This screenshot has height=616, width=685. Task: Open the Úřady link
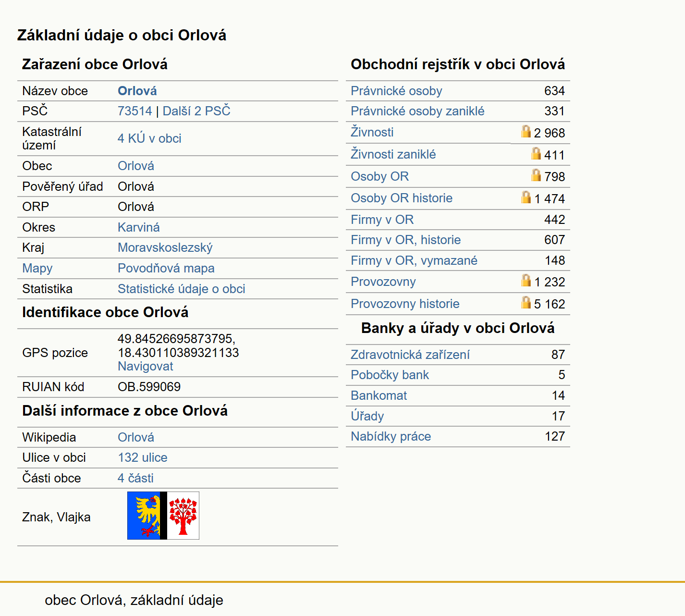tap(367, 416)
